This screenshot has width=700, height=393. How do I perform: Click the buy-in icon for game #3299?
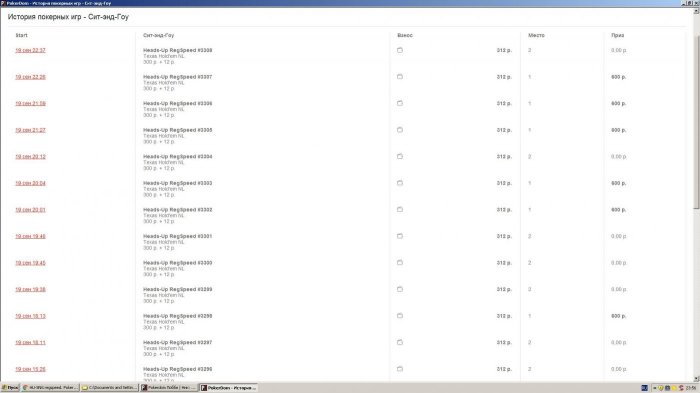[x=400, y=289]
